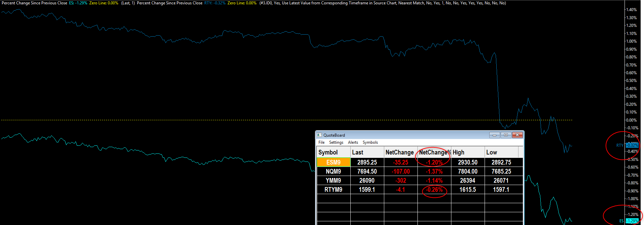Click YMM9 percent change -1.14%
Screen dimensions: 644x225
point(434,180)
